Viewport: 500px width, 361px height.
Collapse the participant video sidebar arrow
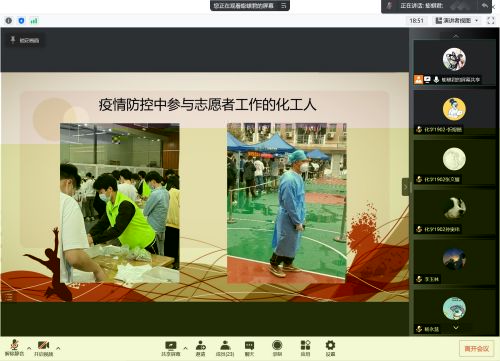(x=405, y=187)
